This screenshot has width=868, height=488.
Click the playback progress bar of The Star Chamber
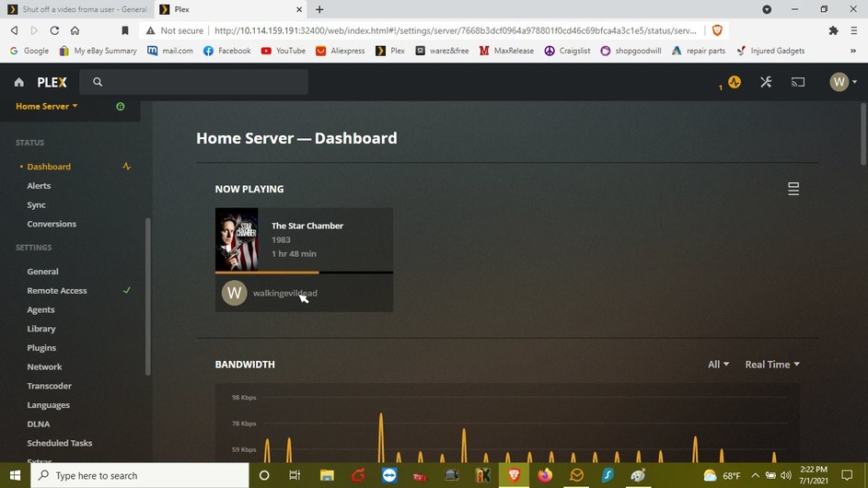click(304, 273)
